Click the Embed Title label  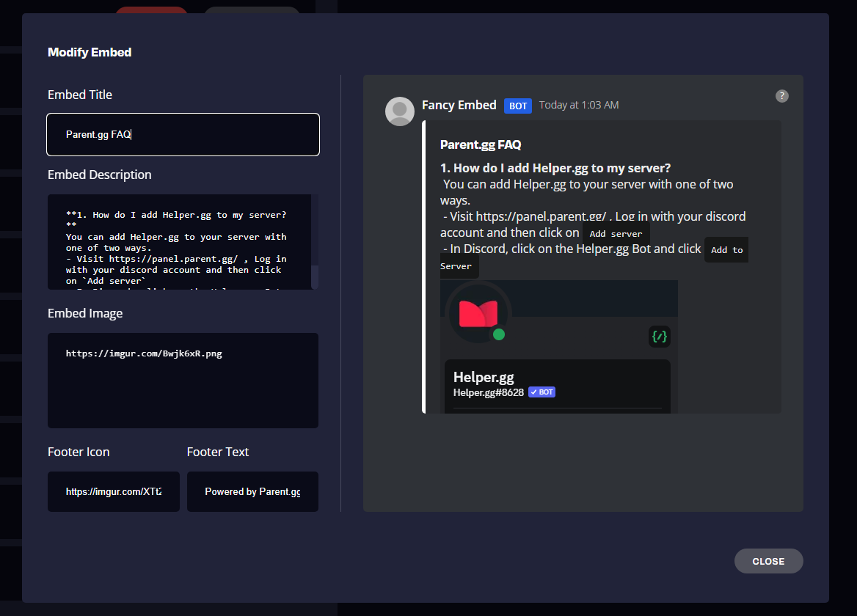click(80, 95)
